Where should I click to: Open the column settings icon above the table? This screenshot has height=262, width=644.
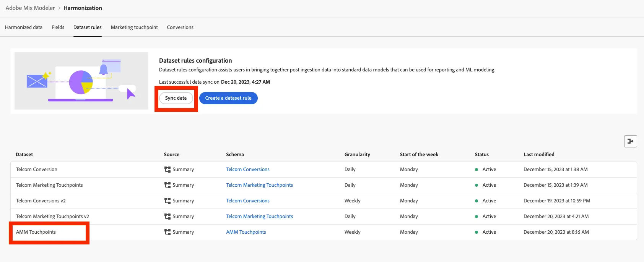630,141
